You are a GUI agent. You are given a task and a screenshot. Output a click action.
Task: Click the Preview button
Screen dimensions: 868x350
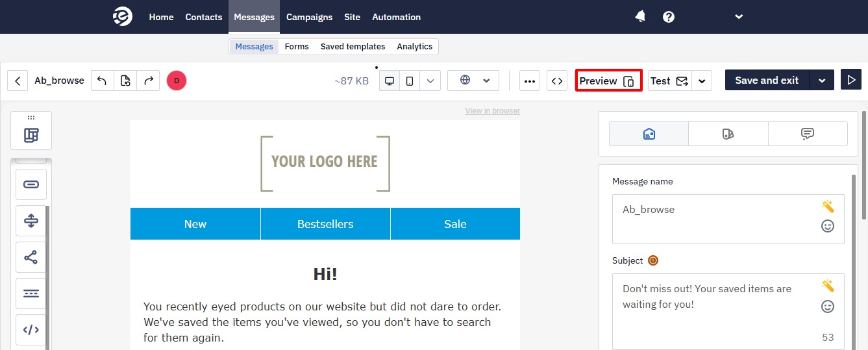(608, 81)
